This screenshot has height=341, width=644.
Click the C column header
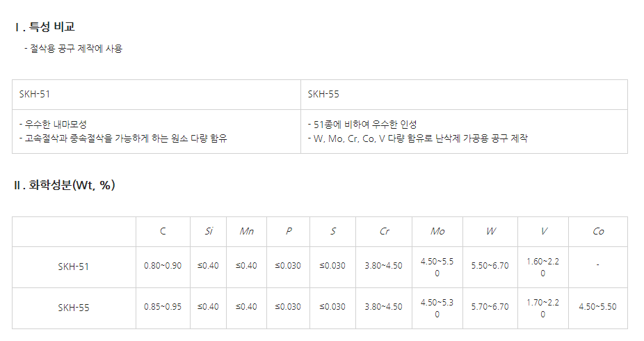tap(163, 231)
